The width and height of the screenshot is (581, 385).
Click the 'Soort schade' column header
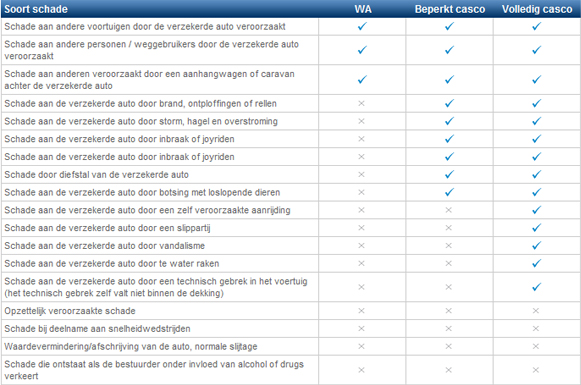[x=36, y=9]
